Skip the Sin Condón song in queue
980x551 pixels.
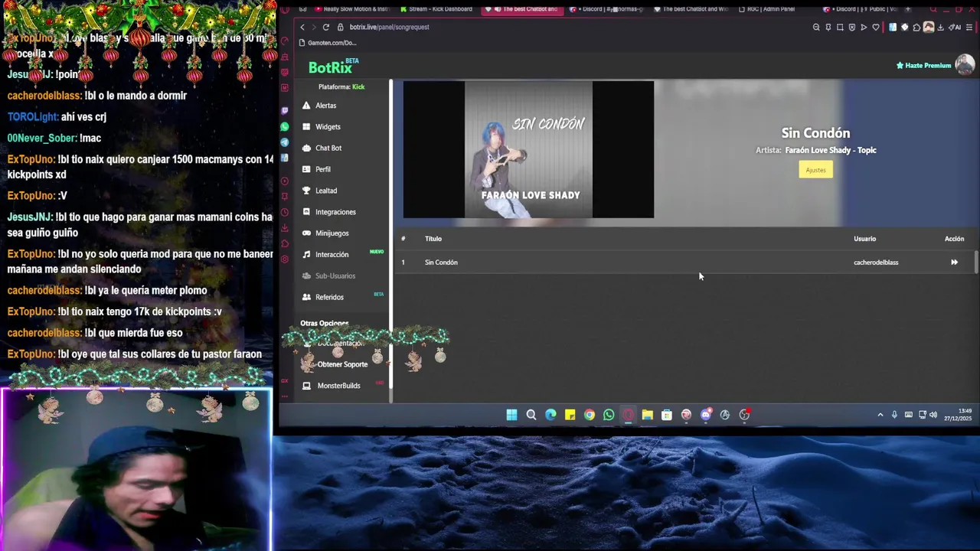pyautogui.click(x=954, y=262)
